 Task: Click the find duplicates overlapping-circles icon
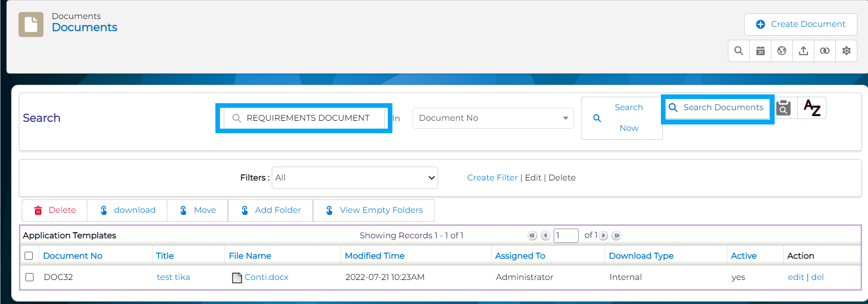pos(825,51)
